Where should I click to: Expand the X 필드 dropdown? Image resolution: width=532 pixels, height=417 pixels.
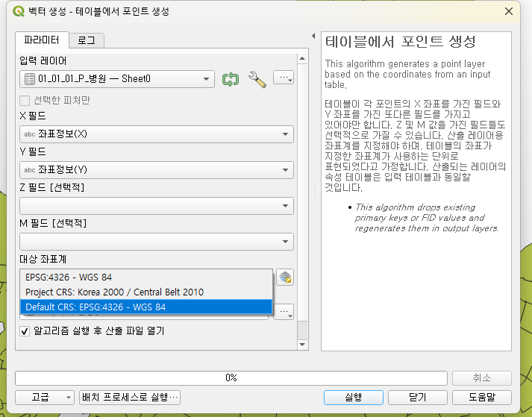157,134
